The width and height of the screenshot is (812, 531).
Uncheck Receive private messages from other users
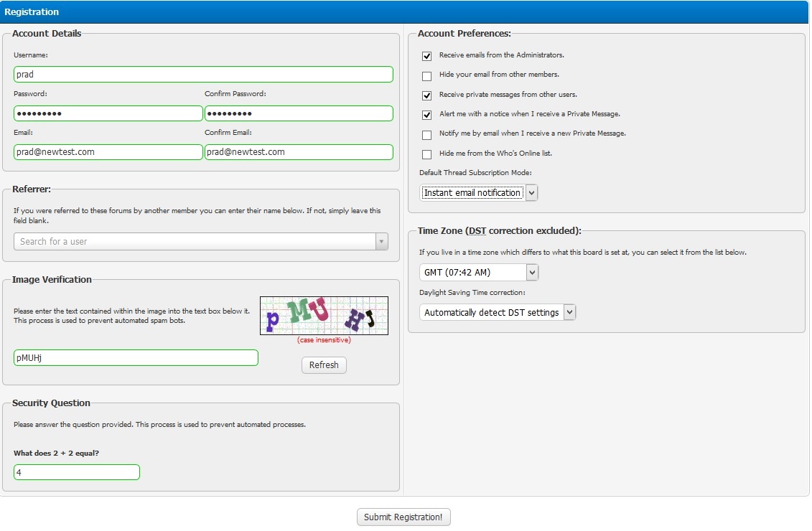click(x=427, y=95)
